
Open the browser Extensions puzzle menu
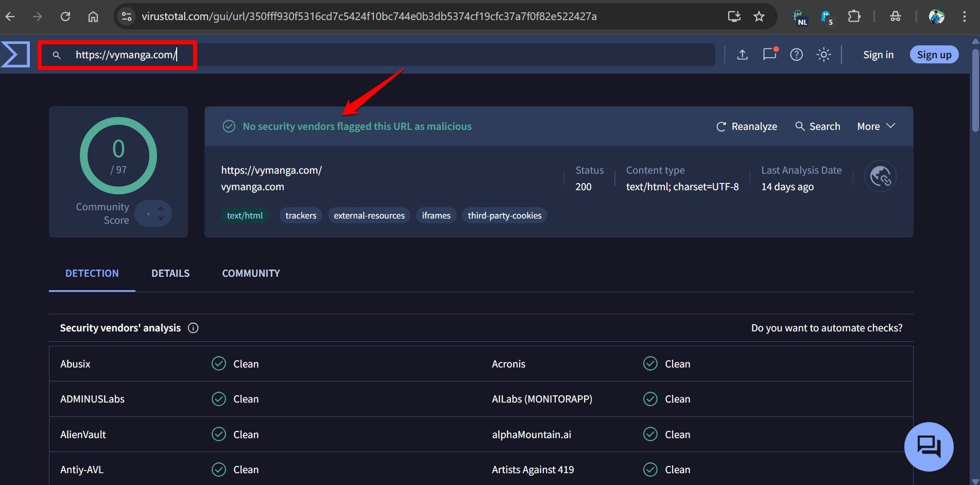click(854, 16)
